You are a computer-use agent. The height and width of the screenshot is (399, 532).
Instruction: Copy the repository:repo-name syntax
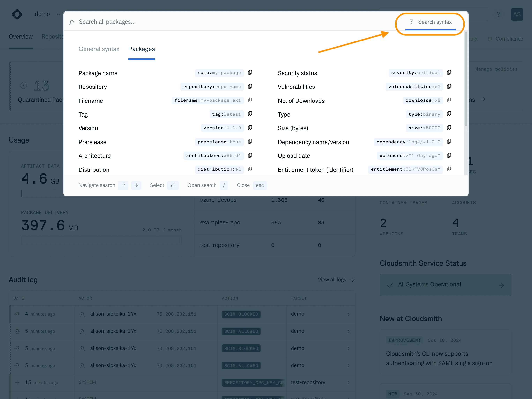250,86
